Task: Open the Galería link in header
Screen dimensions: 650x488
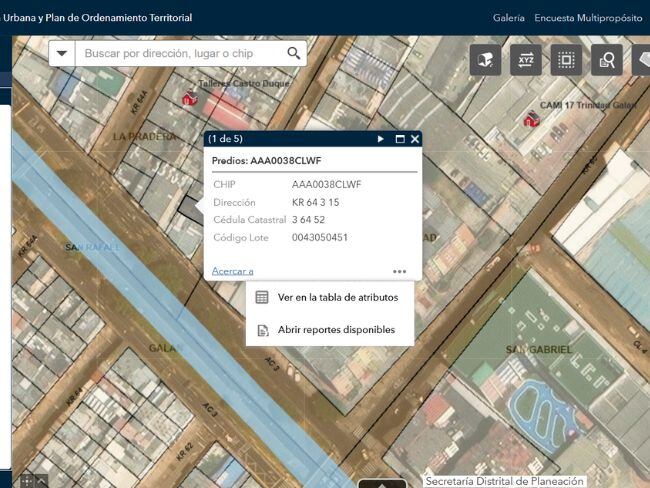Action: 508,18
